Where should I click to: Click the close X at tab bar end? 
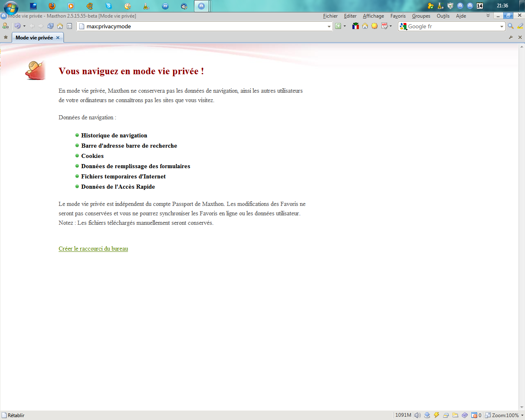(520, 37)
